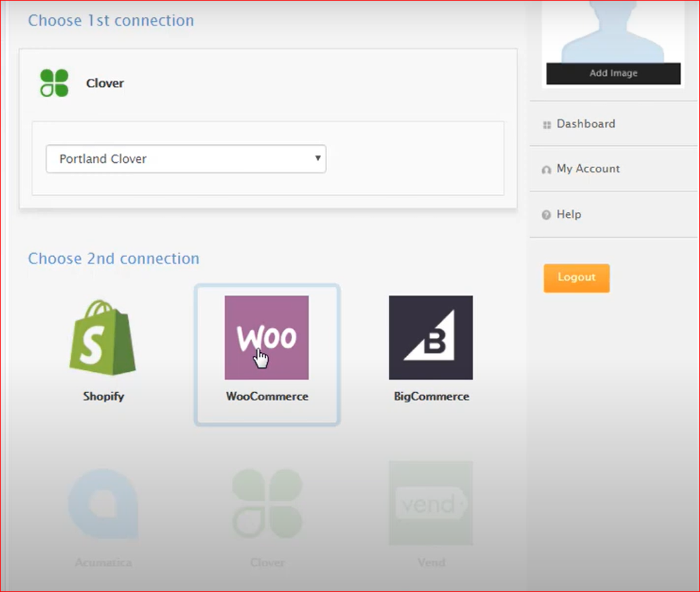Click the Choose 2nd connection heading

[x=114, y=259]
